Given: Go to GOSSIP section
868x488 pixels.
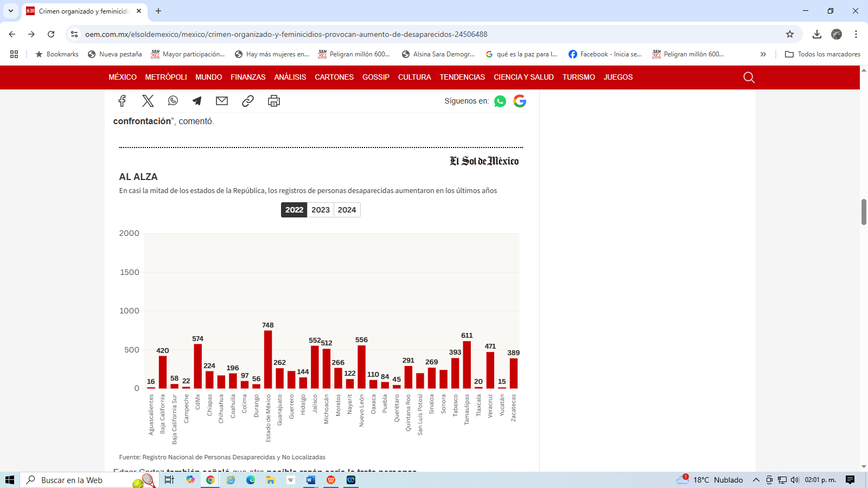Looking at the screenshot, I should pos(376,77).
